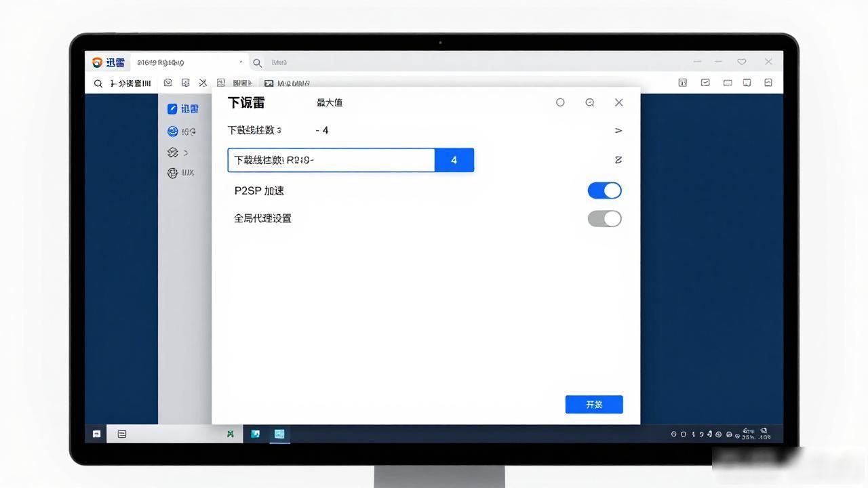Click the picture icon in the main toolbar
868x488 pixels.
(x=269, y=83)
